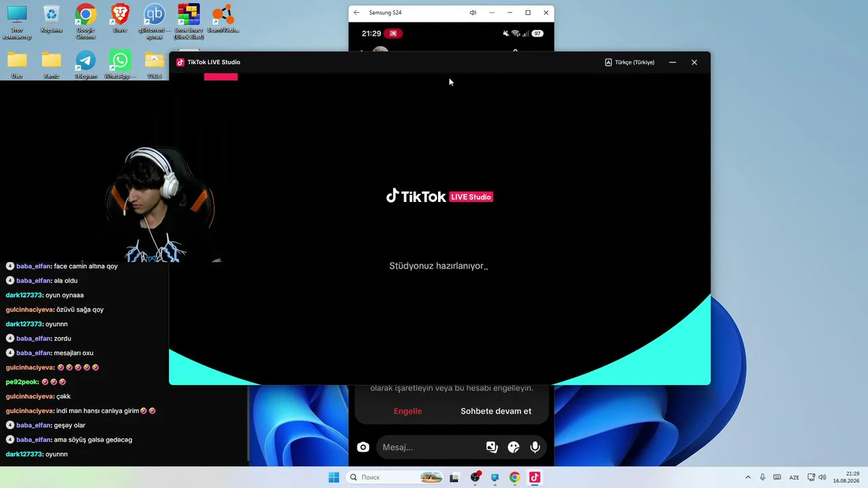Viewport: 868px width, 488px height.
Task: Toggle the speaker icon in Samsung S24 title bar
Action: (x=473, y=12)
